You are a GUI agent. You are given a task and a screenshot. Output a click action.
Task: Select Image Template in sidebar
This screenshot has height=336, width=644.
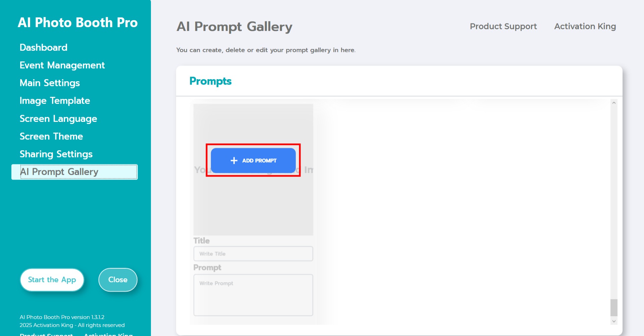(x=55, y=101)
